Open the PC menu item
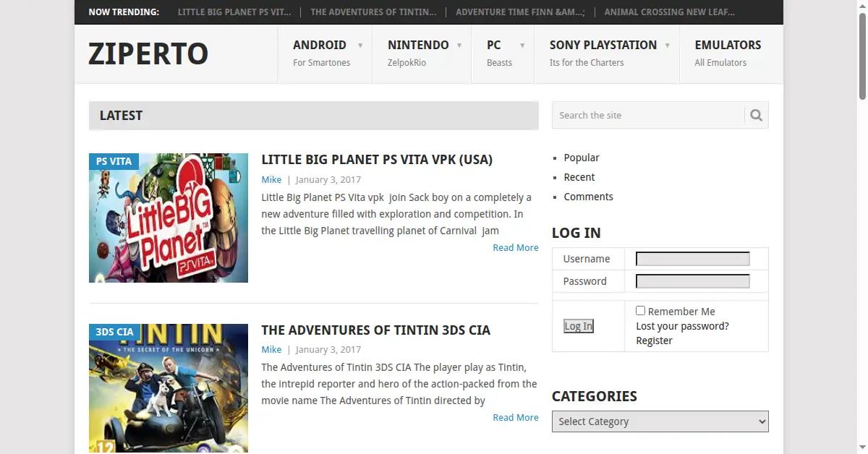This screenshot has height=454, width=868. click(503, 53)
